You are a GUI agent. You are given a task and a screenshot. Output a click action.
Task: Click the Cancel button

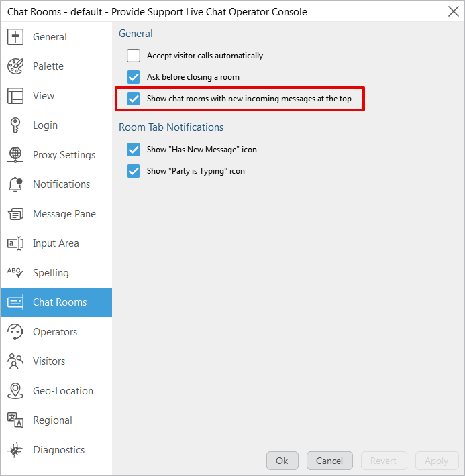pyautogui.click(x=329, y=461)
